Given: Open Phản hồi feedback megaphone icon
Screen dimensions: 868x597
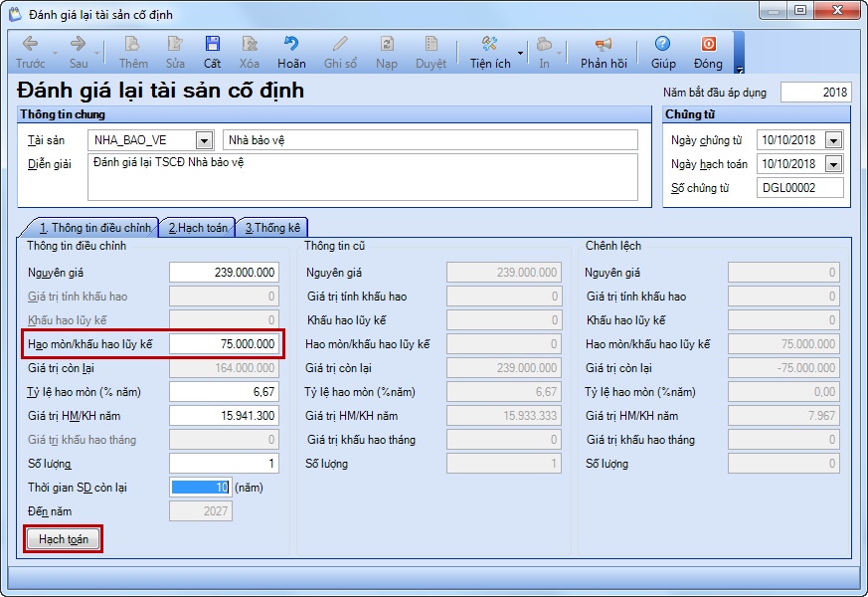Looking at the screenshot, I should tap(604, 44).
